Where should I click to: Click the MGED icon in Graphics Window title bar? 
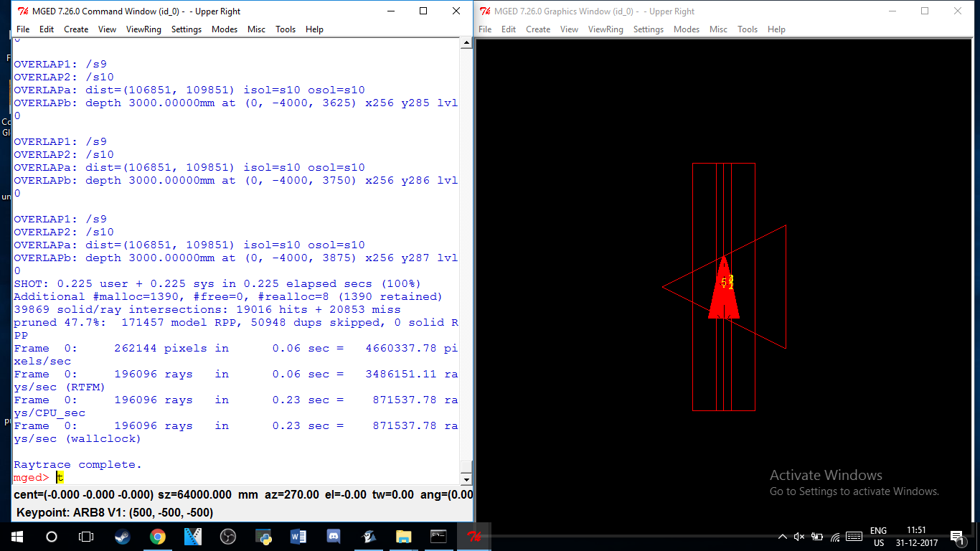[485, 11]
